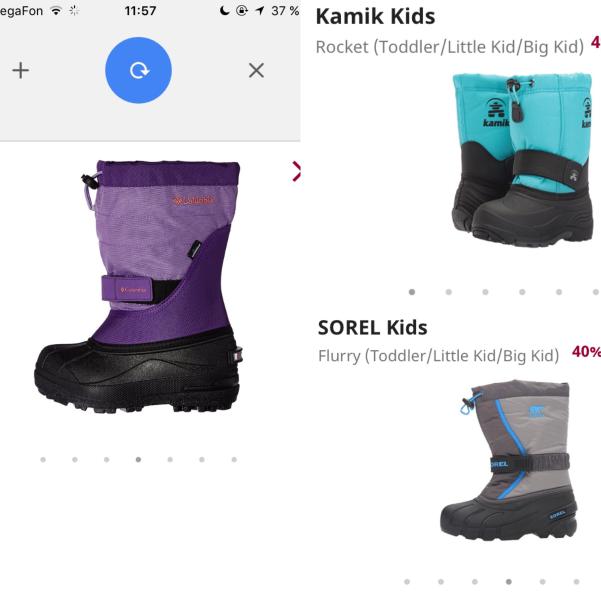Open the SOREL Kids brand link
This screenshot has height=600, width=601.
372,328
